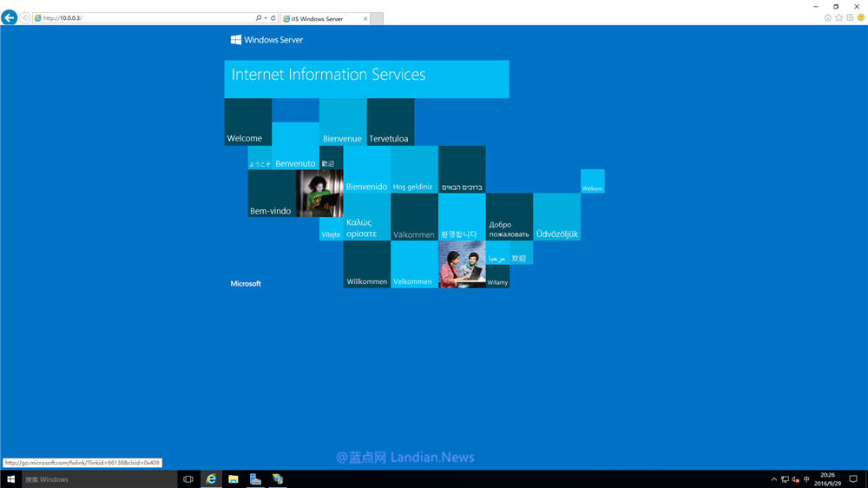Screen dimensions: 868x488
Task: Open Favorites with the star icon
Action: (838, 17)
